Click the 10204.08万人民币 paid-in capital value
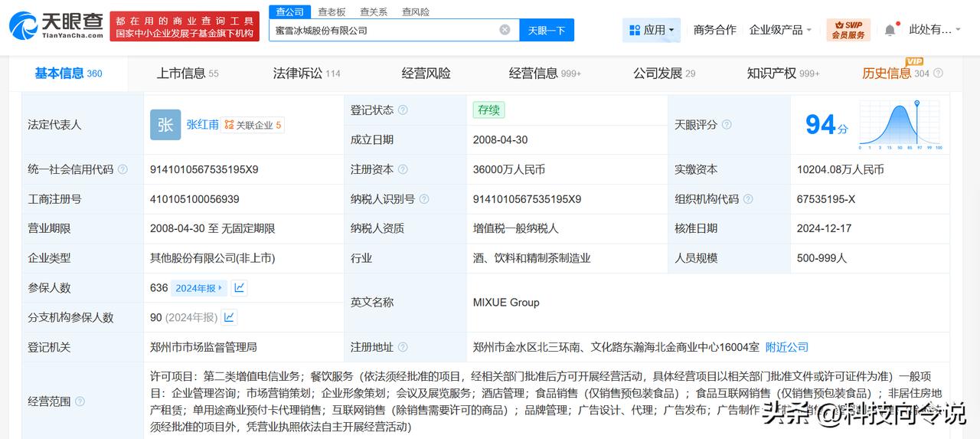 [840, 169]
